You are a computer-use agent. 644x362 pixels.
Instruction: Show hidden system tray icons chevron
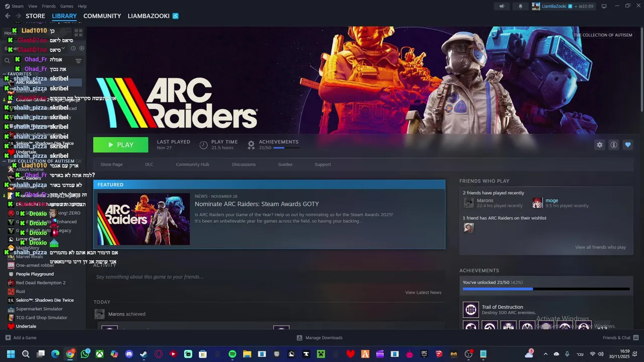tap(545, 354)
